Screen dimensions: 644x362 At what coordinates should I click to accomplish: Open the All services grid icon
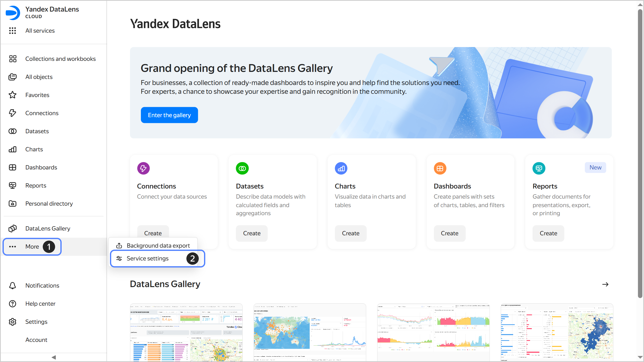pyautogui.click(x=13, y=31)
